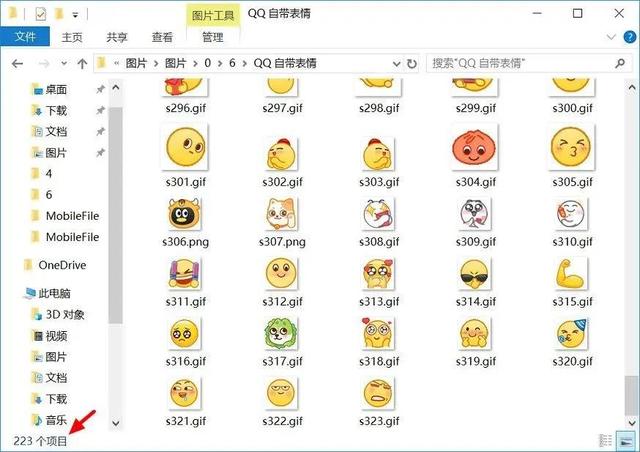Open OneDrive in navigation pane
Image resolution: width=640 pixels, height=452 pixels.
pos(62,265)
